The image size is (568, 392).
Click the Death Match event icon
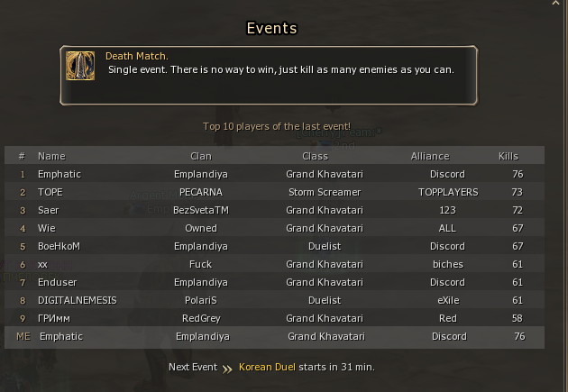click(x=82, y=65)
